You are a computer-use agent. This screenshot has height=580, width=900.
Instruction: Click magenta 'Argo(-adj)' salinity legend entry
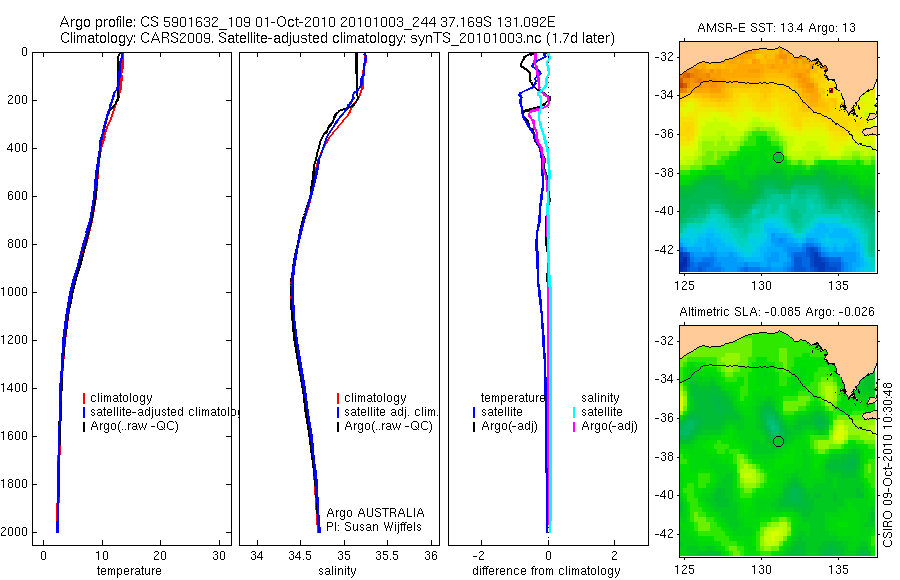coord(609,426)
